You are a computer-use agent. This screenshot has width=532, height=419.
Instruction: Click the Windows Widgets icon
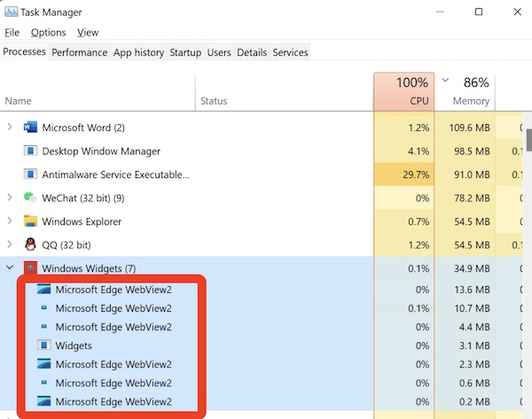click(31, 268)
